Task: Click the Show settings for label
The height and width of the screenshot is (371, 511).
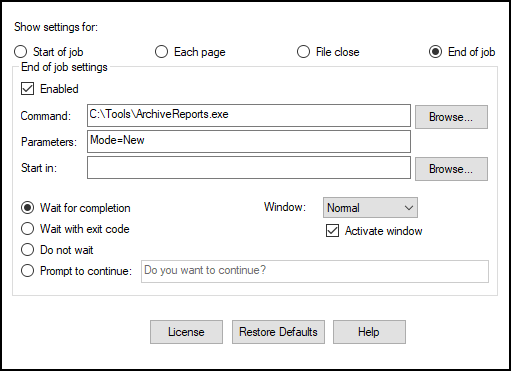Action: (x=56, y=27)
